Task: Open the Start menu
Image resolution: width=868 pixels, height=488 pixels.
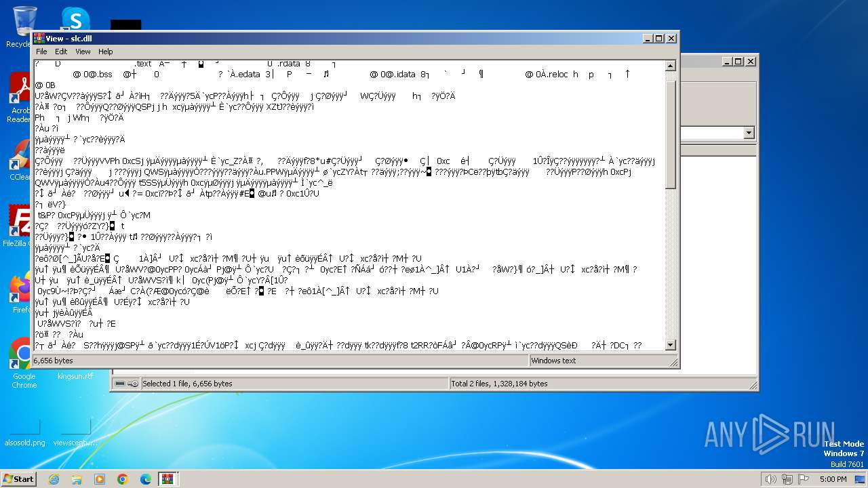Action: [19, 479]
